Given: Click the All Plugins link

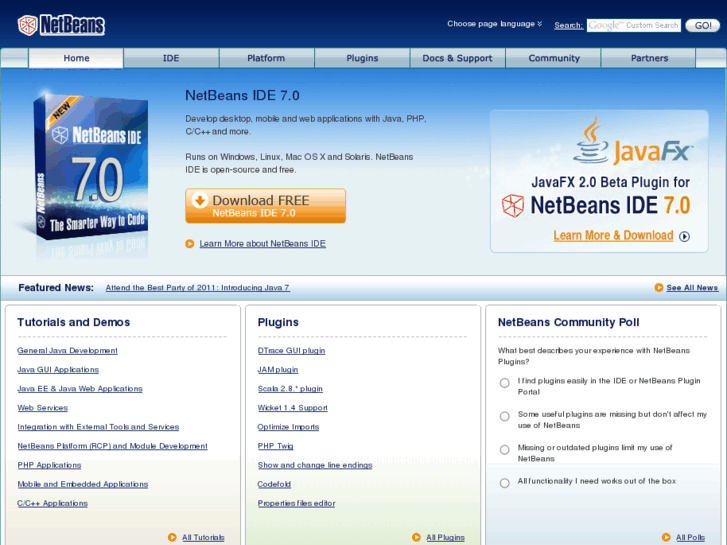Looking at the screenshot, I should 445,537.
